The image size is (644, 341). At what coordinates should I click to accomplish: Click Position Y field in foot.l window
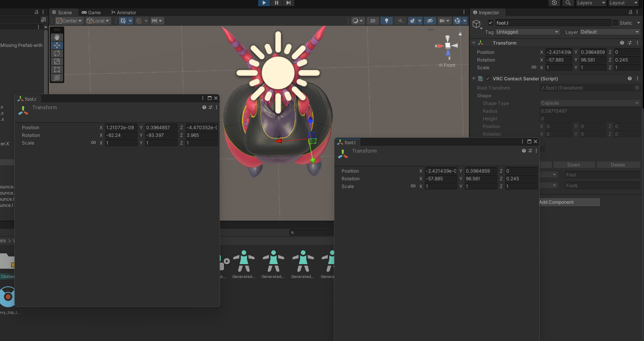481,171
